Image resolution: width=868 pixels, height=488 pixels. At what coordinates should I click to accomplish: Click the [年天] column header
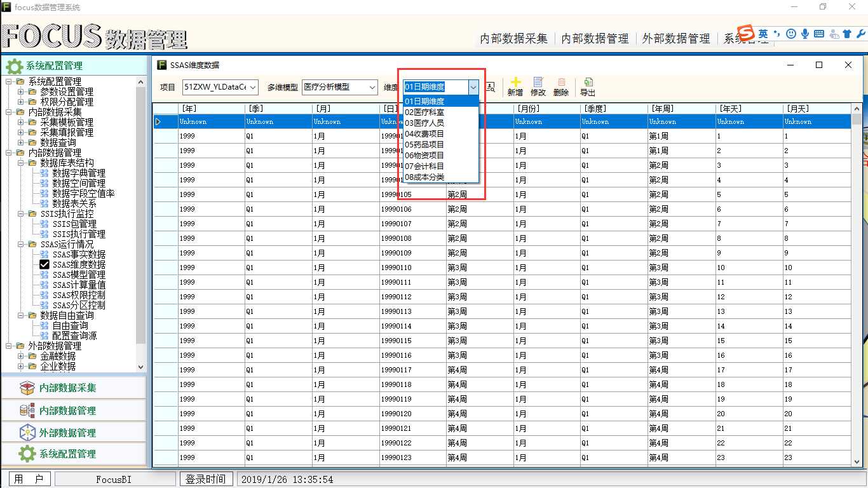tap(749, 108)
